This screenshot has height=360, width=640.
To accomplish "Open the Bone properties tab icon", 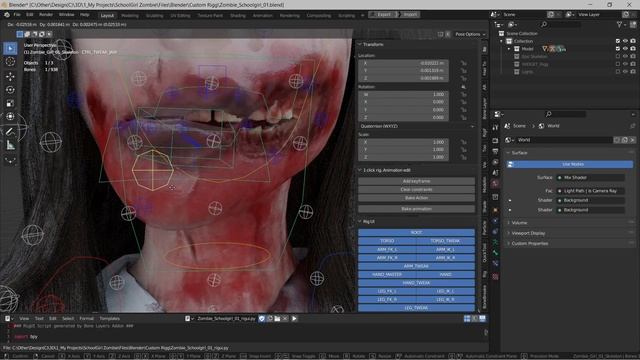I will click(495, 253).
